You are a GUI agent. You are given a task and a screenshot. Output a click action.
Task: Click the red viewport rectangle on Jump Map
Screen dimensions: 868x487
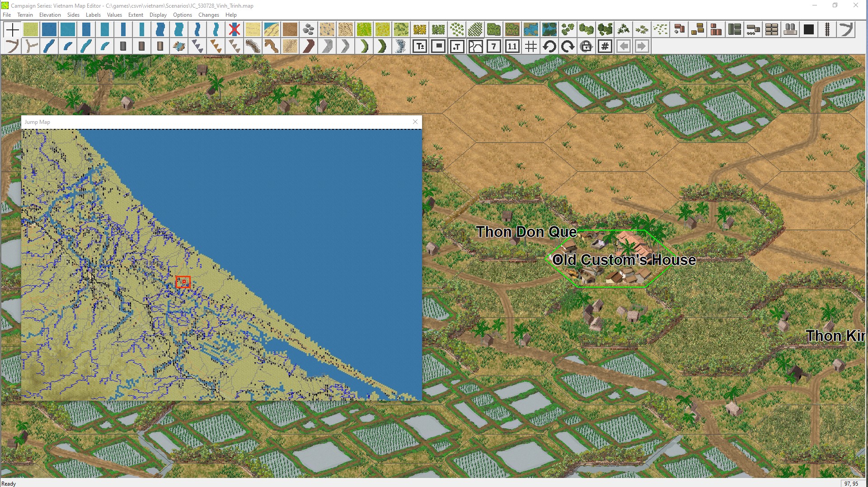point(183,282)
